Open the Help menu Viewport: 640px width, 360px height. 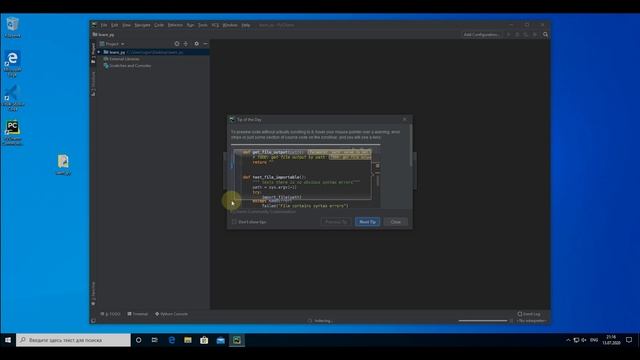[246, 25]
